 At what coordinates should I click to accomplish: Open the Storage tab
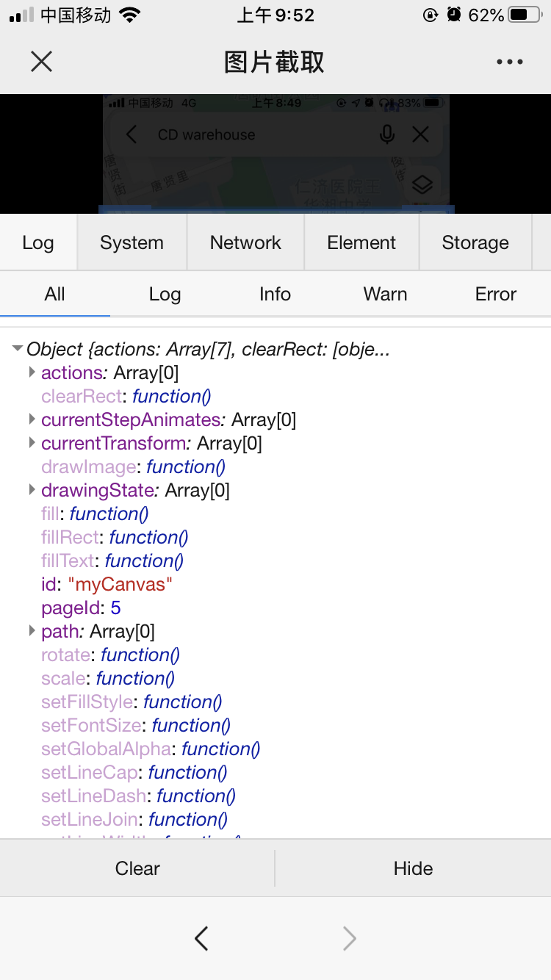tap(475, 242)
